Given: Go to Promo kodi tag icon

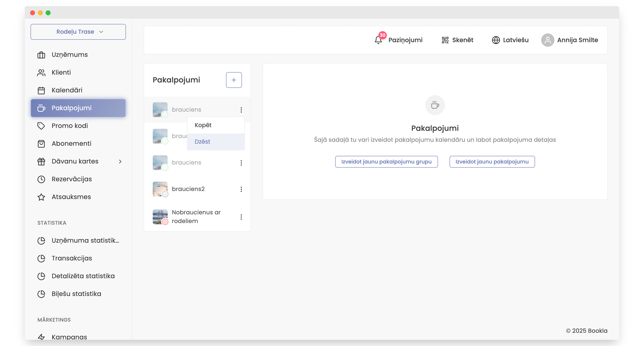Looking at the screenshot, I should point(41,126).
